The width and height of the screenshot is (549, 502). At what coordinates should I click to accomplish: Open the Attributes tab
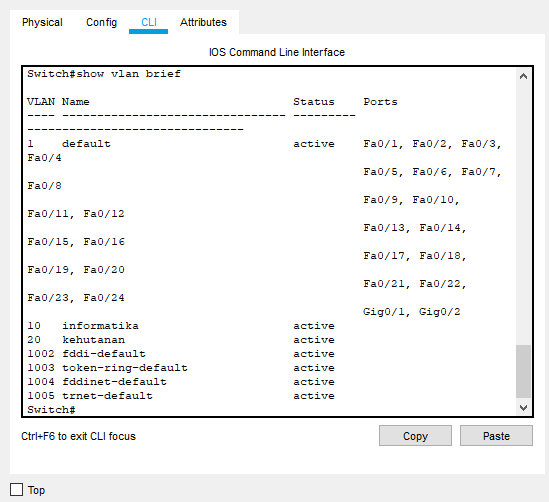(203, 22)
